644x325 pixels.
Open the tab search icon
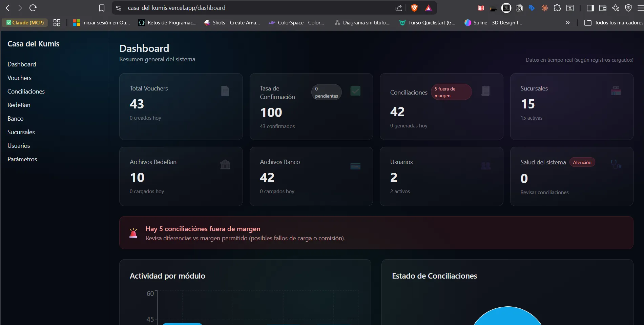570,8
